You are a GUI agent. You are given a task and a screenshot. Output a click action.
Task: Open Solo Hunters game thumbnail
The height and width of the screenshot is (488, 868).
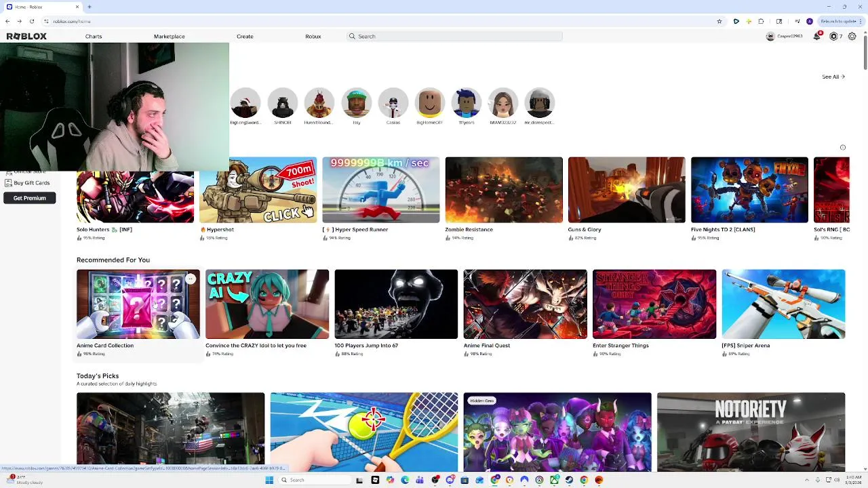(x=135, y=197)
